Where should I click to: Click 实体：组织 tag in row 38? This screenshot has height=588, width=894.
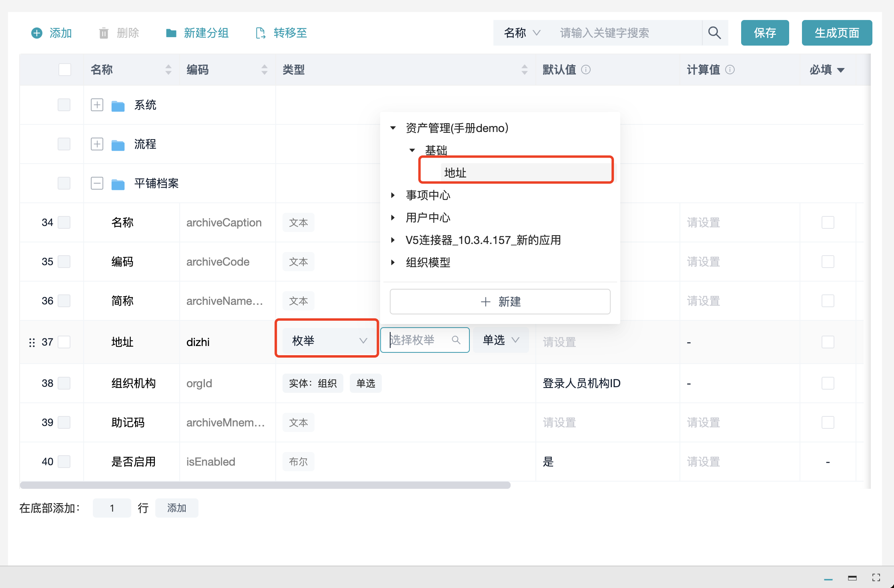tap(313, 383)
